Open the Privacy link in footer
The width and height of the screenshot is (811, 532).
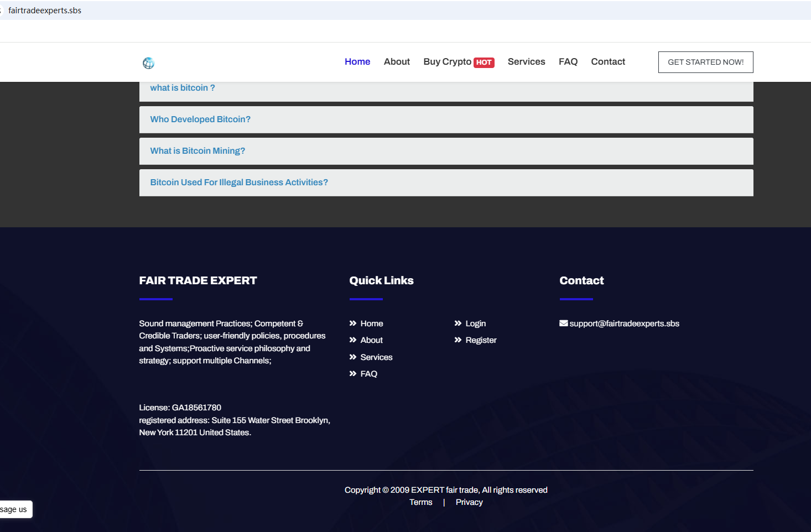click(x=469, y=502)
